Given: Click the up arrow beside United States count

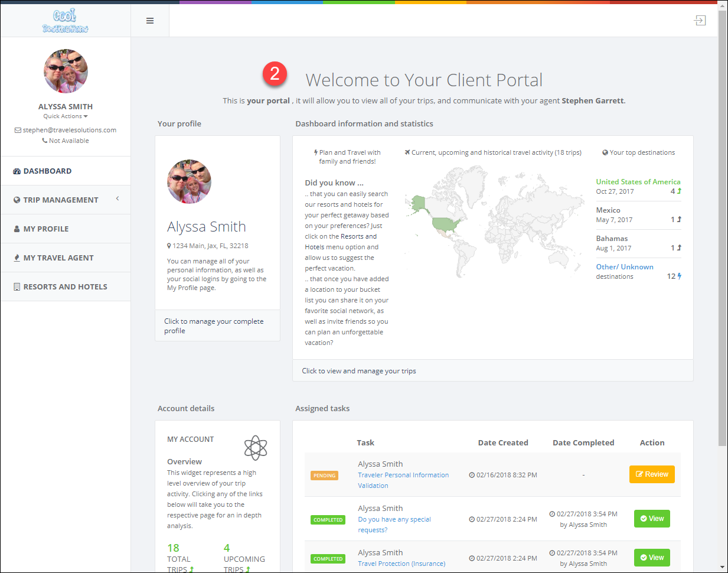Looking at the screenshot, I should coord(679,191).
